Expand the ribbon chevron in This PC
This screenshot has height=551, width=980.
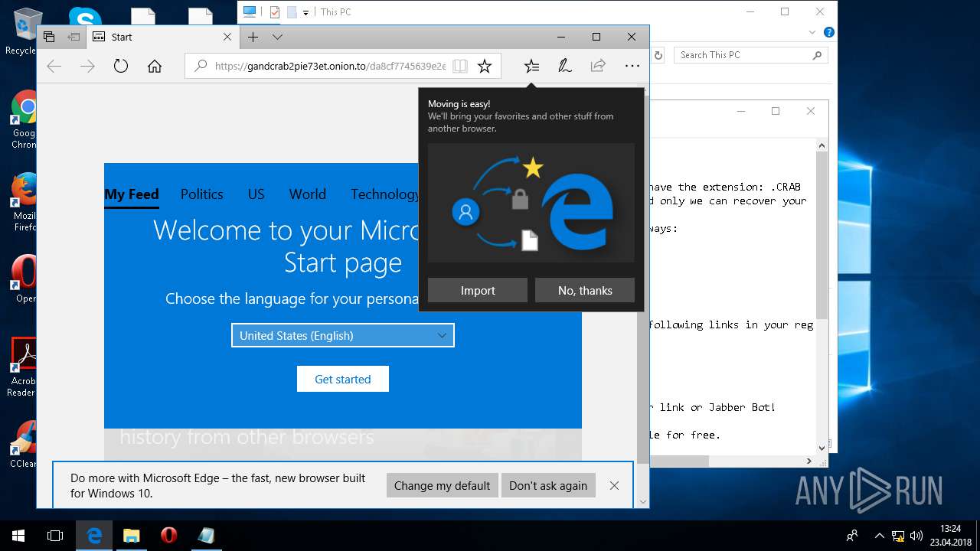click(812, 33)
